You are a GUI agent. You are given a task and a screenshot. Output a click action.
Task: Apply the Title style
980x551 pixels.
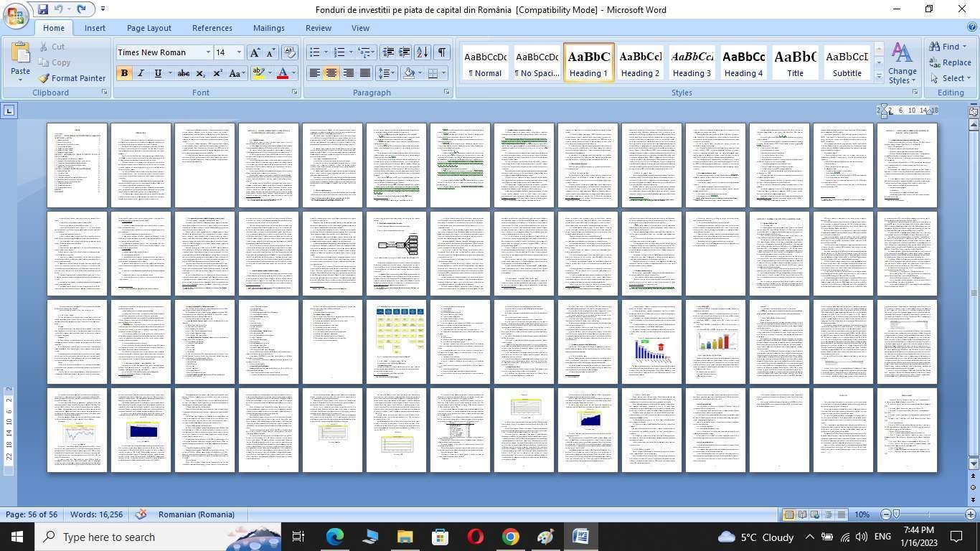(x=795, y=62)
